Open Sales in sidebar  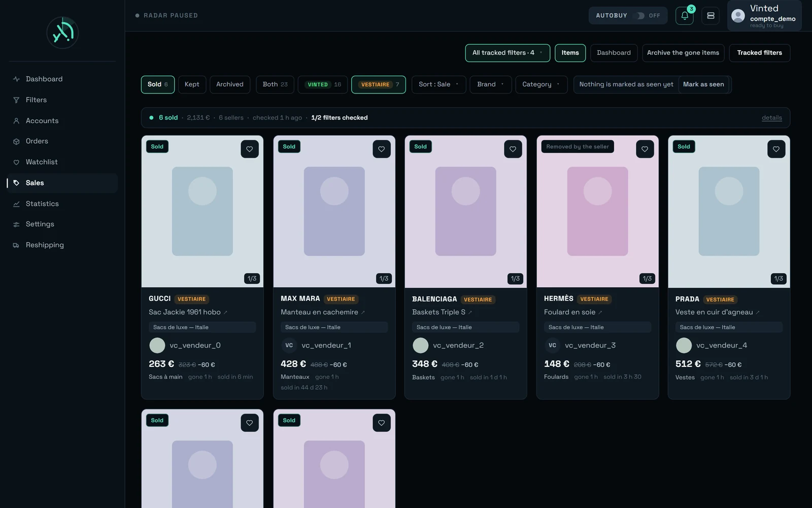coord(62,183)
